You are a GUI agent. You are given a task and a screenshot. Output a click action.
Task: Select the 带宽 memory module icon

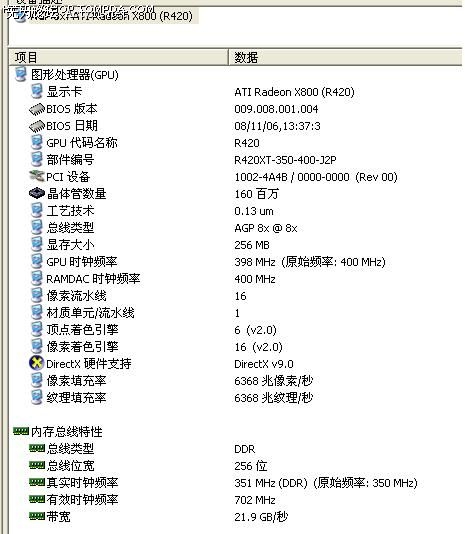pyautogui.click(x=37, y=516)
